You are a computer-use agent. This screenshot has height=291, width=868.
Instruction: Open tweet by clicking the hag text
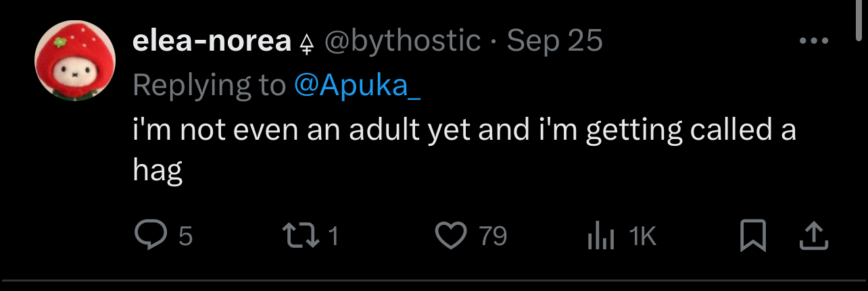point(158,170)
